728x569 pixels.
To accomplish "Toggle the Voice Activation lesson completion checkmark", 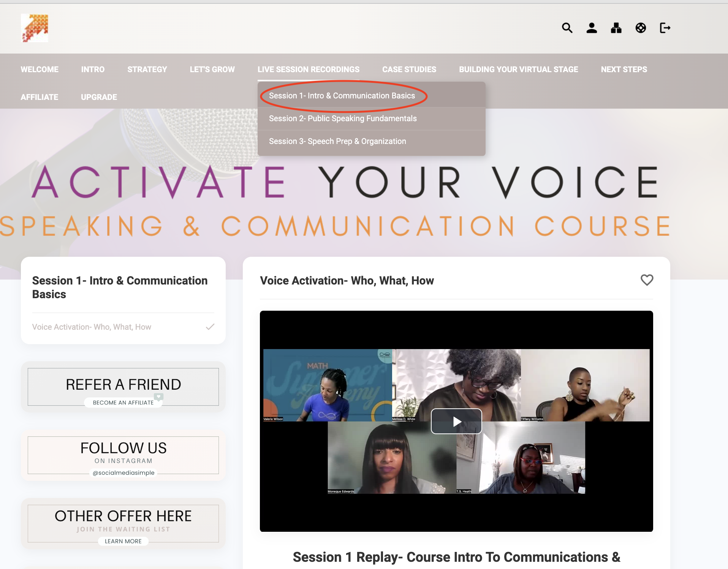I will [210, 327].
